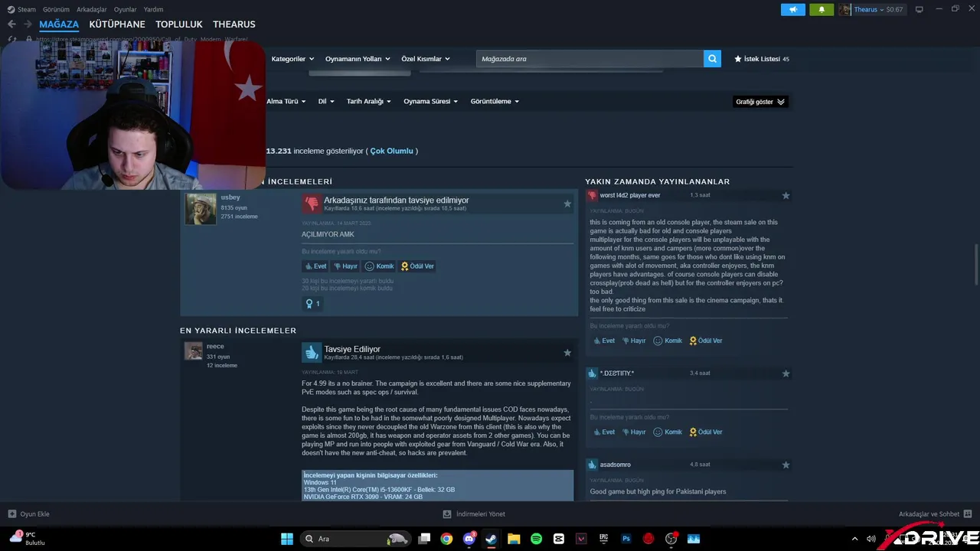The height and width of the screenshot is (551, 980).
Task: Open the Steam menu
Action: pyautogui.click(x=21, y=9)
